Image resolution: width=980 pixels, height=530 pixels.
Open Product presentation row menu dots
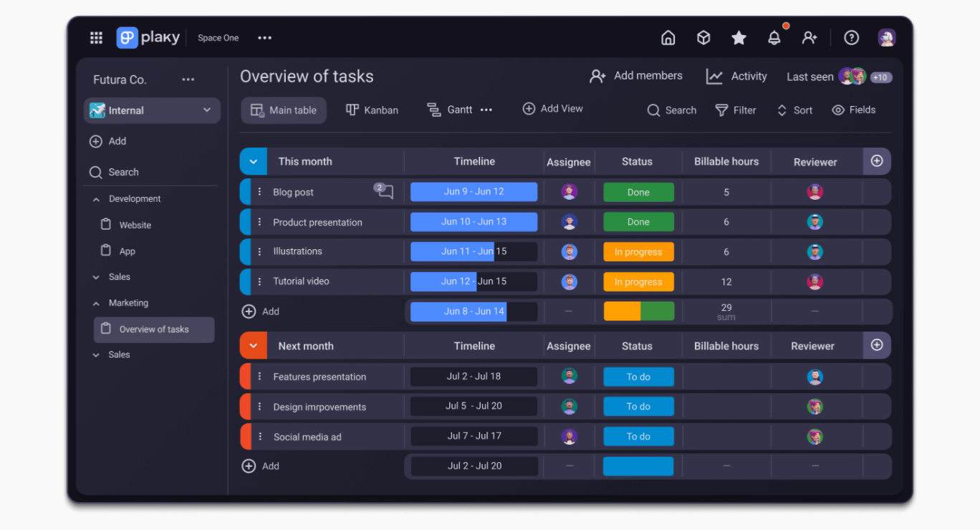click(x=259, y=222)
